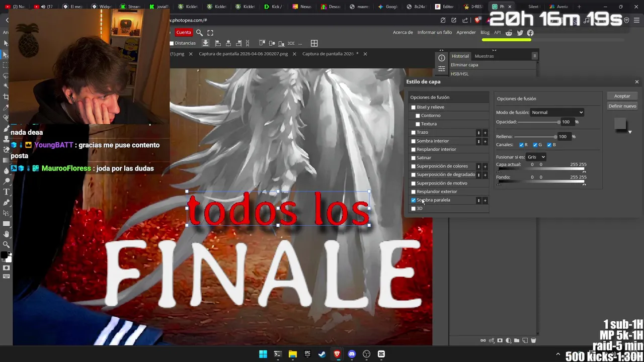
Task: Open the Blog link
Action: coord(485,33)
